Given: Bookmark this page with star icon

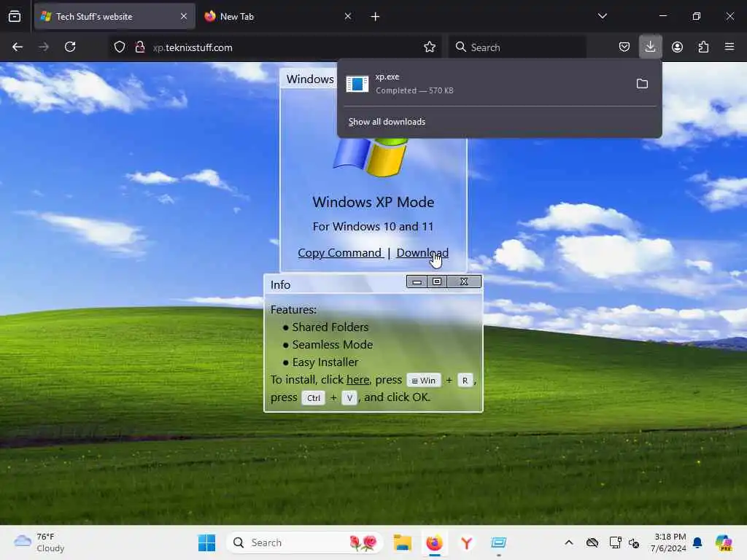Looking at the screenshot, I should click(430, 47).
